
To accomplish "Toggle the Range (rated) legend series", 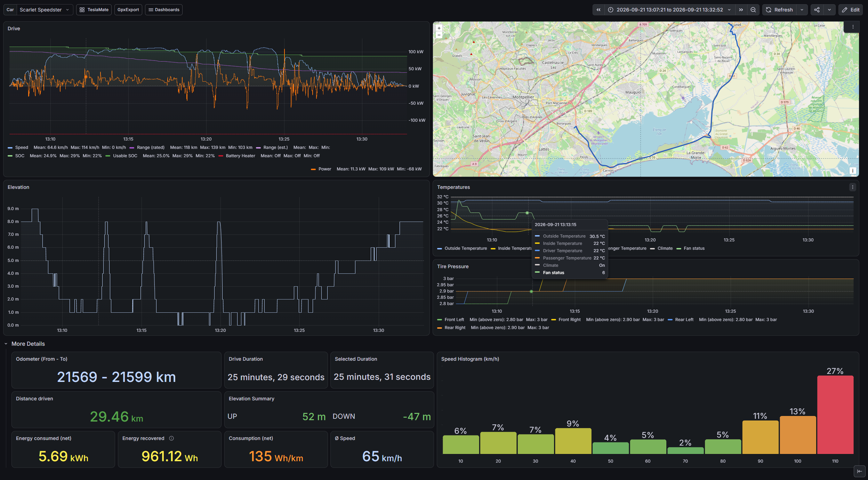I will [x=151, y=147].
